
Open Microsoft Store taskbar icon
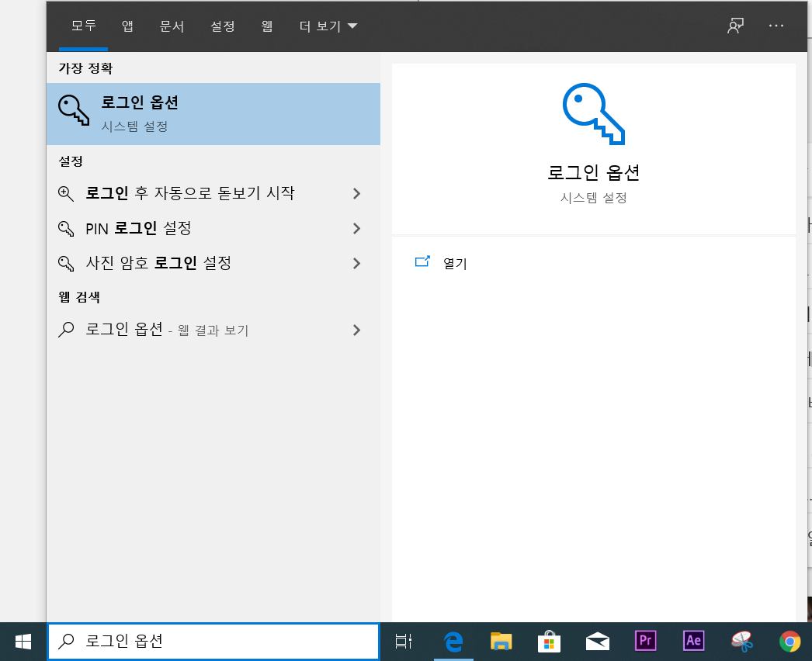[x=549, y=642]
